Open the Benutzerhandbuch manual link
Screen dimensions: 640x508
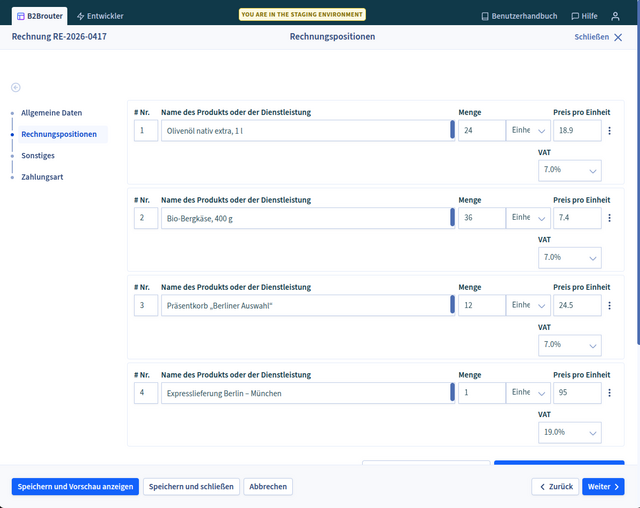[x=519, y=16]
